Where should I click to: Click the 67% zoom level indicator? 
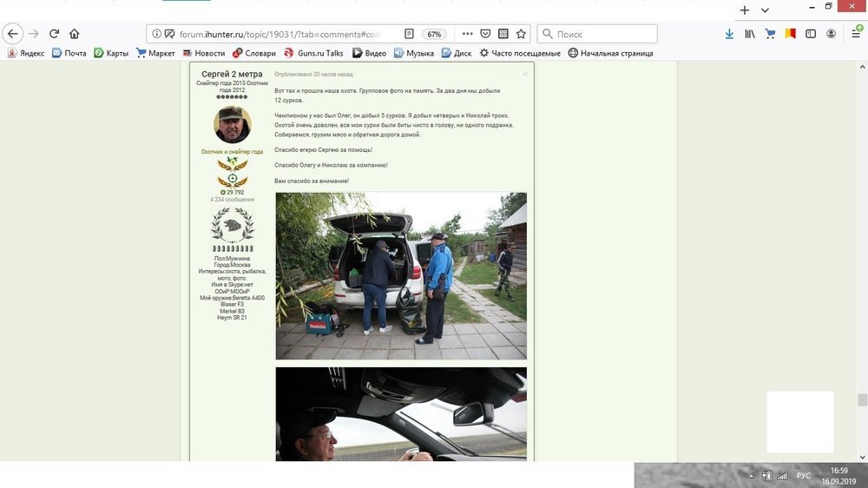point(434,34)
